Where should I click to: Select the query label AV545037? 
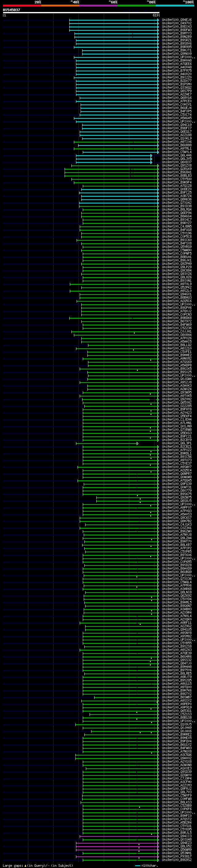[11, 10]
